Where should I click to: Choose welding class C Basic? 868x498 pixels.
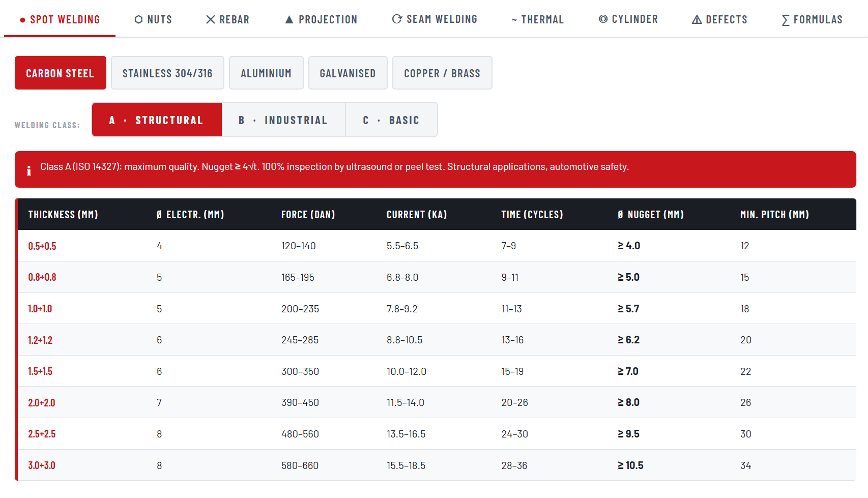[x=391, y=120]
